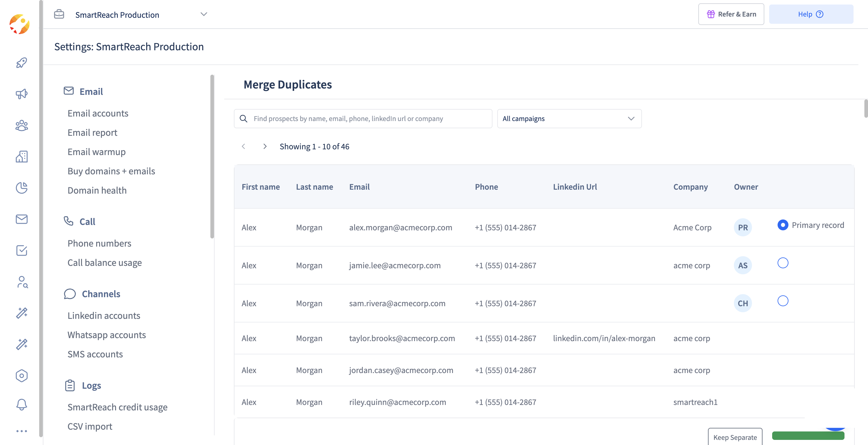This screenshot has width=868, height=445.
Task: Click the briefcase workspace icon
Action: click(x=59, y=14)
